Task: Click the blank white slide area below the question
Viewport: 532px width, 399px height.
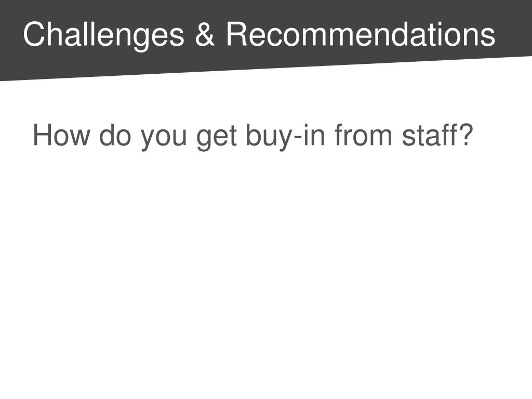Action: tap(266, 271)
